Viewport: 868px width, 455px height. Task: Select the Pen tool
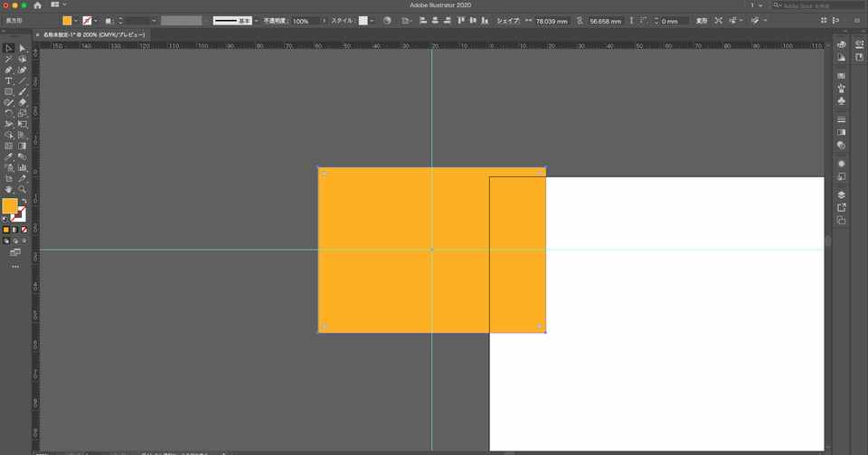[x=9, y=71]
